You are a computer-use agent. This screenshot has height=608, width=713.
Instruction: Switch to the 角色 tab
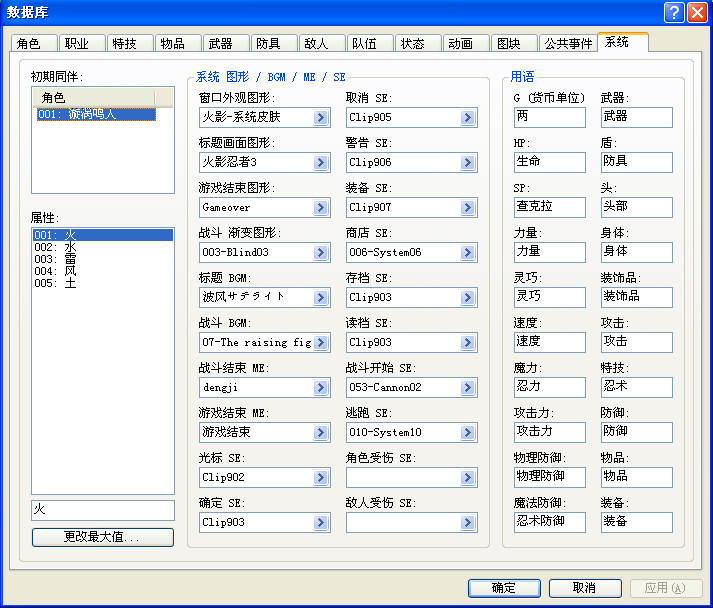point(34,44)
